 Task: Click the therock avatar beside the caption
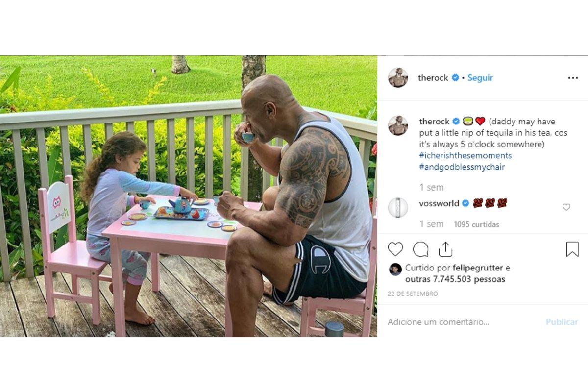(398, 125)
